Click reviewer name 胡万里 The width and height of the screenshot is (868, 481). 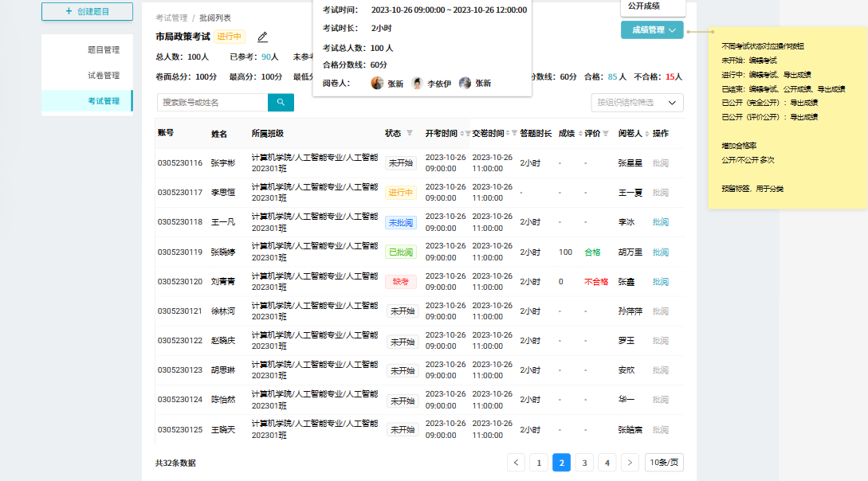[630, 252]
